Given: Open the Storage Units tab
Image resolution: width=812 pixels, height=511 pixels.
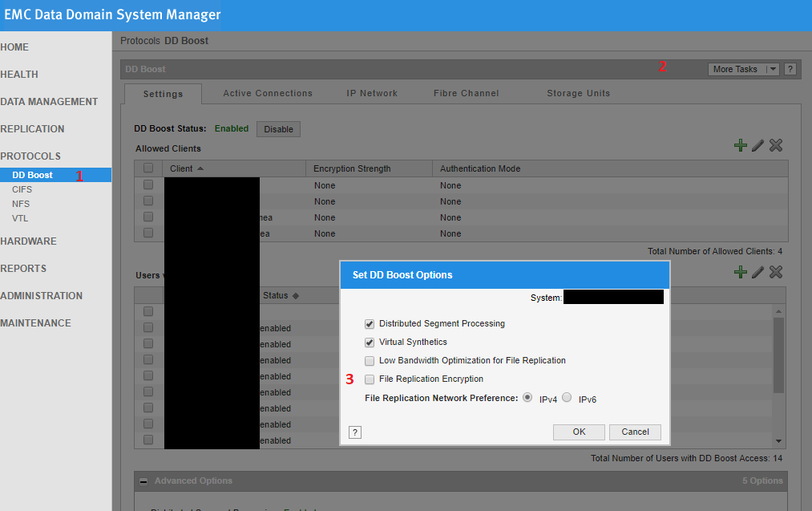Looking at the screenshot, I should point(577,93).
